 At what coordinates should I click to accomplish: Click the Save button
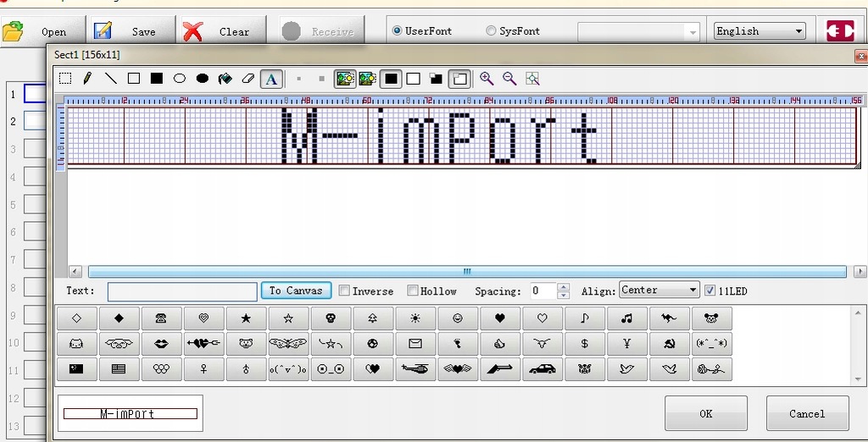pos(133,31)
